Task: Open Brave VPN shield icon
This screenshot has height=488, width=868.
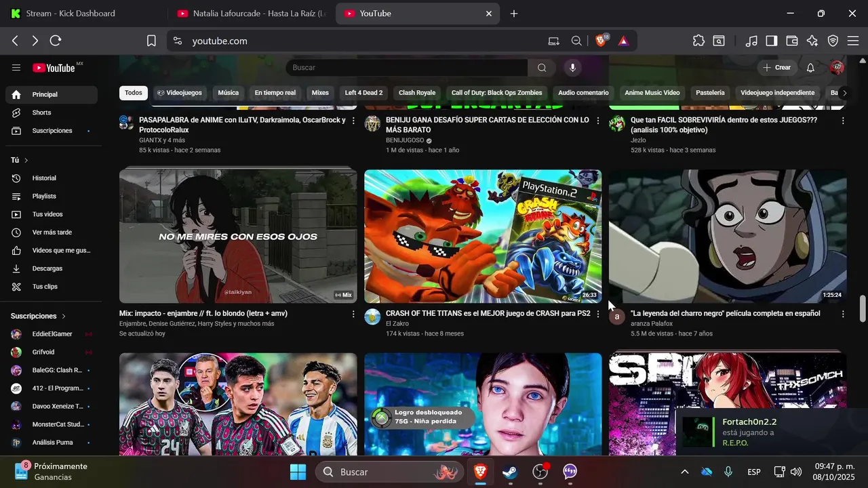Action: (x=833, y=41)
